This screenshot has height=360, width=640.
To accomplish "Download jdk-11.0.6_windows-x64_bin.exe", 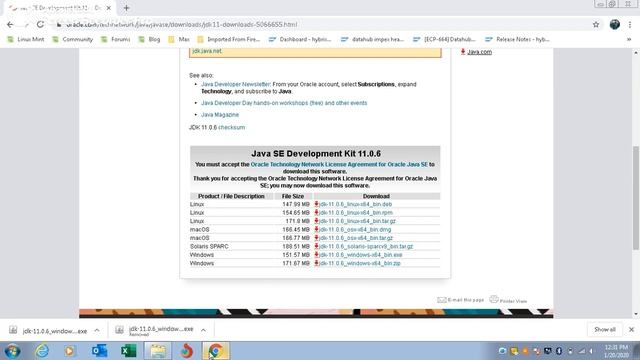I will [361, 255].
